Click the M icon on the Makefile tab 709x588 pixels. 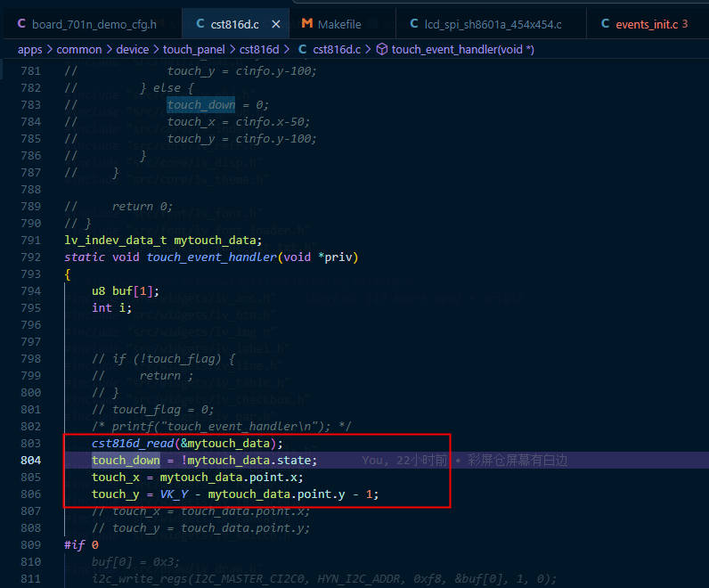[x=307, y=23]
